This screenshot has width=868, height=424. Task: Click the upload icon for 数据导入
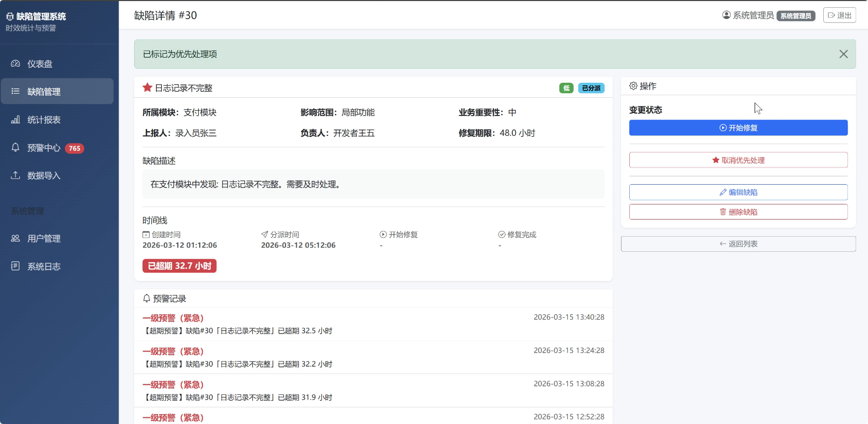coord(16,175)
